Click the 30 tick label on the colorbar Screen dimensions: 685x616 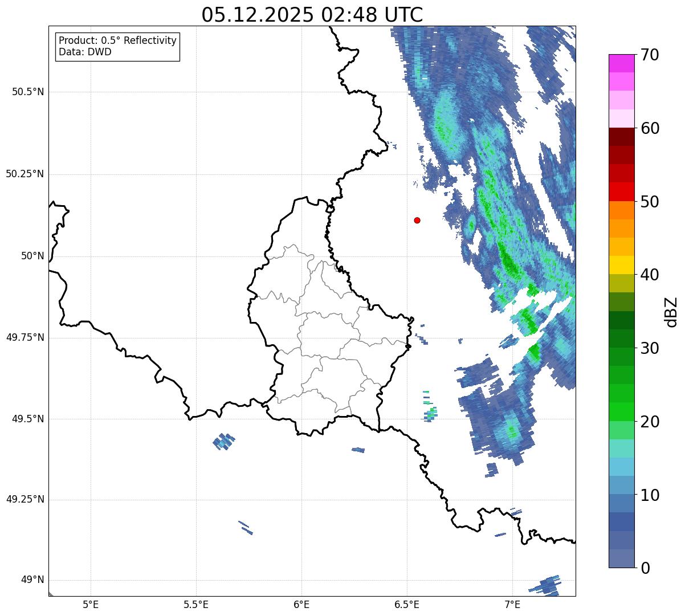coord(650,348)
